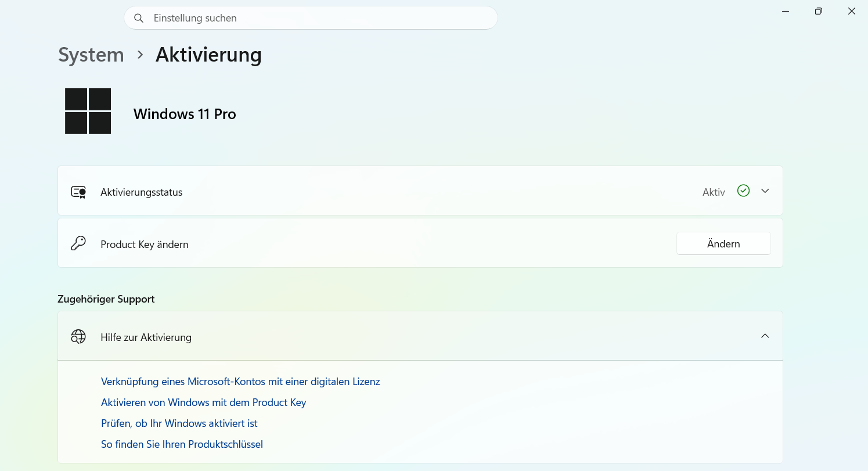
Task: Click the Ändern button
Action: (x=723, y=243)
